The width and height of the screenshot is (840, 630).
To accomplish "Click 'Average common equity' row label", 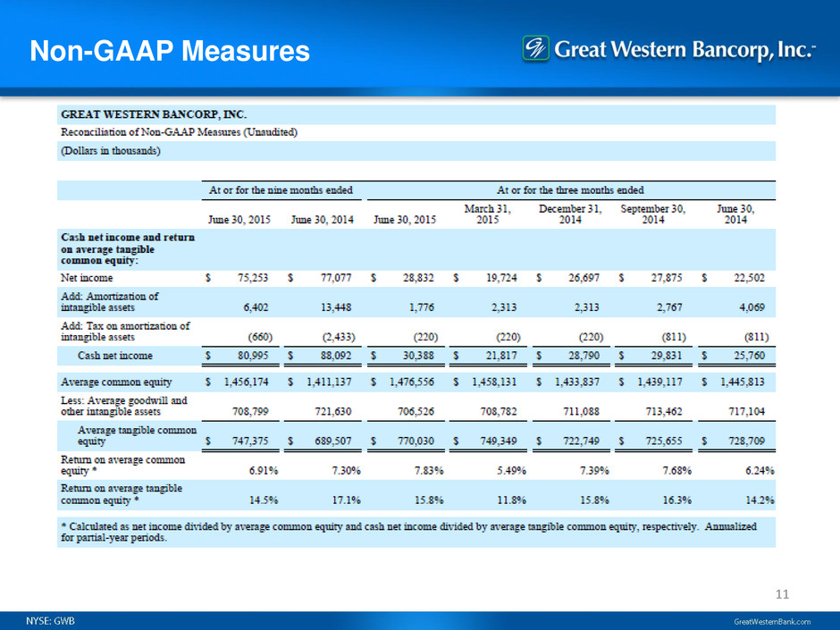I will (x=116, y=382).
